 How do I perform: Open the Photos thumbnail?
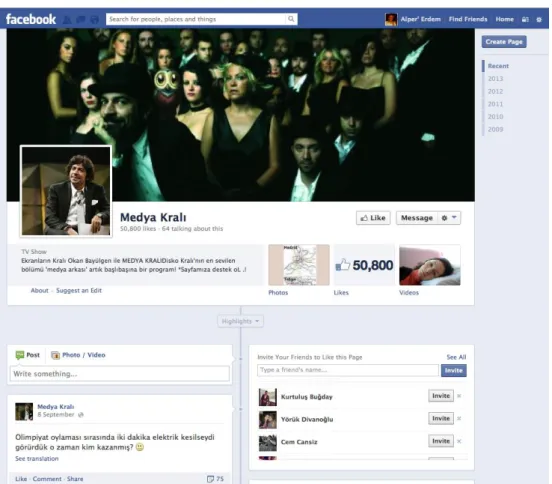[299, 265]
